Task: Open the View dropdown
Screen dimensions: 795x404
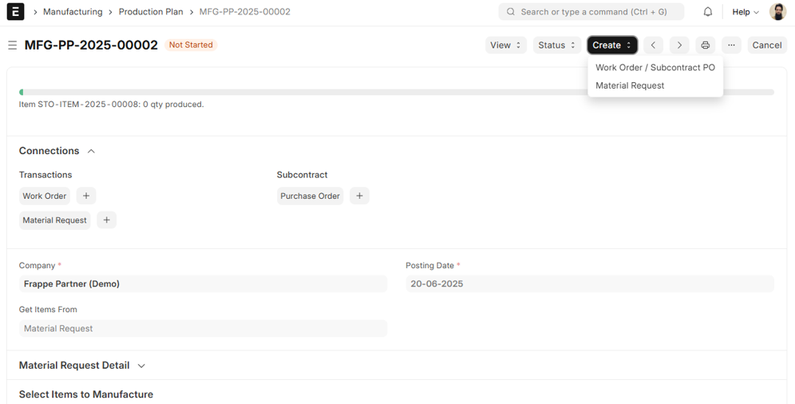Action: 505,45
